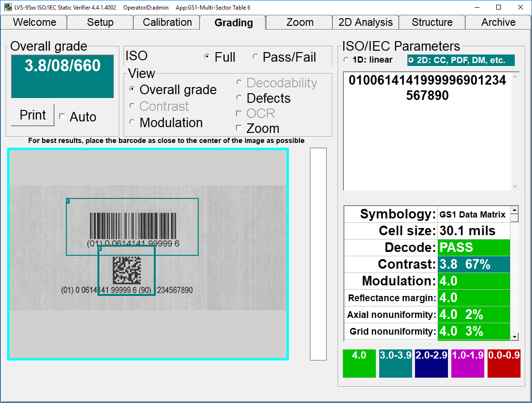532x403 pixels.
Task: Click the vertical progress bar beside image
Action: tap(318, 254)
